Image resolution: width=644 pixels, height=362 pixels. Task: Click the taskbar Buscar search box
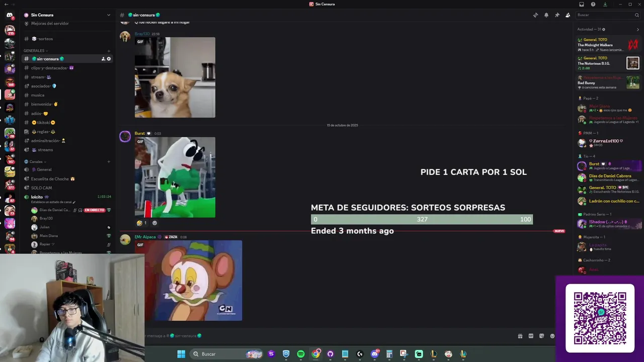point(227,354)
